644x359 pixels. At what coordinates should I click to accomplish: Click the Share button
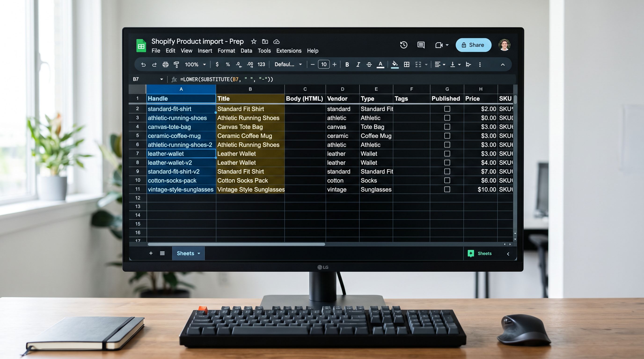click(473, 45)
